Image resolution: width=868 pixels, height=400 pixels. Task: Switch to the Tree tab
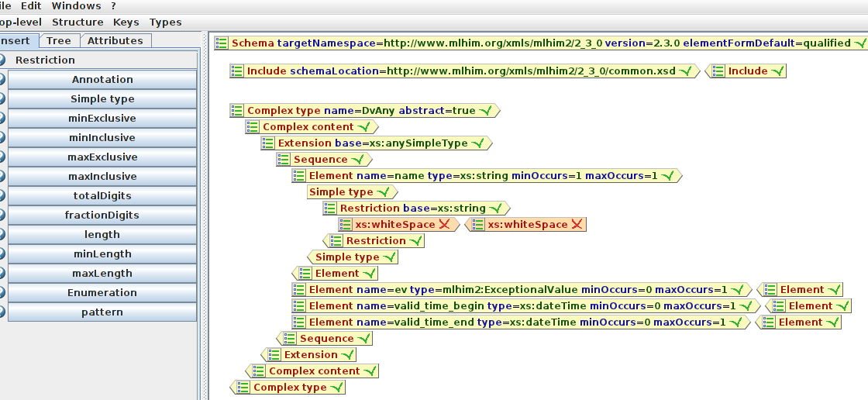(58, 41)
